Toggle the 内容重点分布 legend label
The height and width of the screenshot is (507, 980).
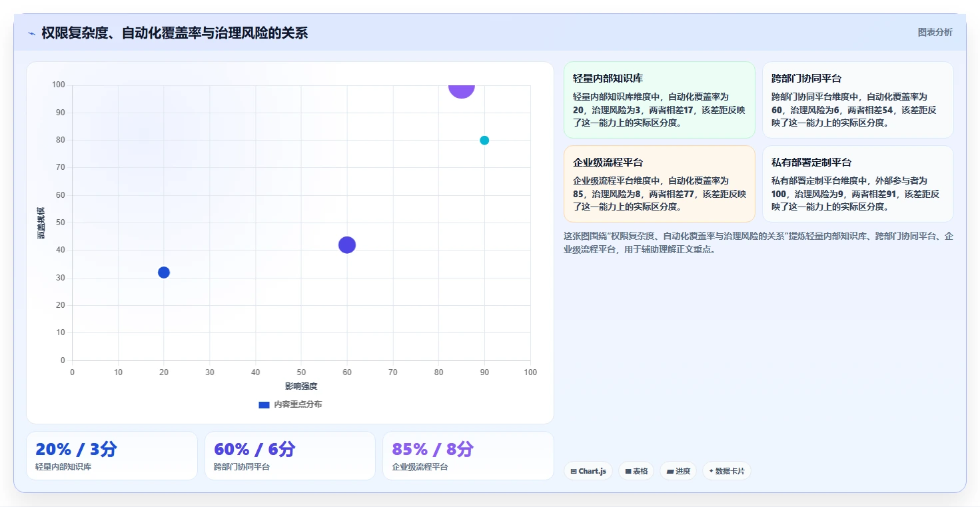pos(298,404)
